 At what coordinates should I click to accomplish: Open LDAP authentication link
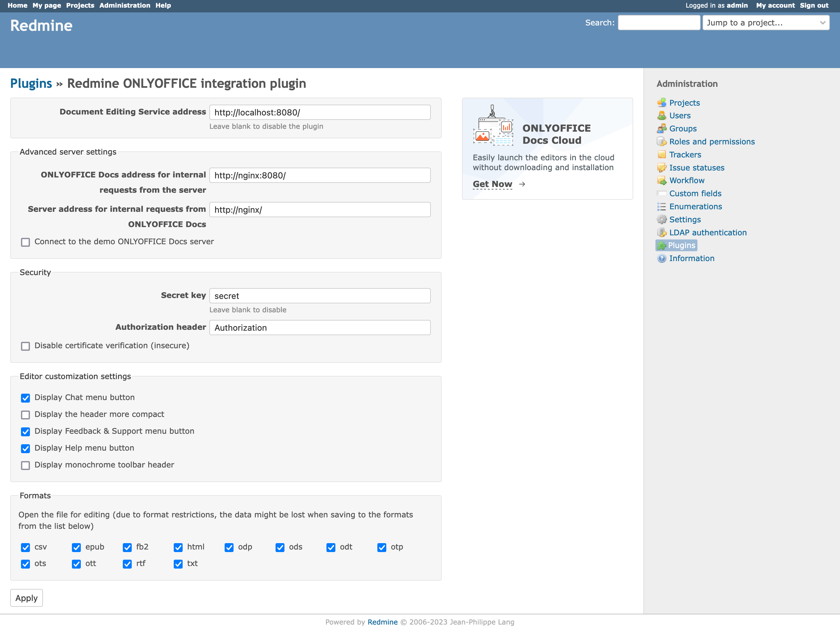tap(708, 232)
